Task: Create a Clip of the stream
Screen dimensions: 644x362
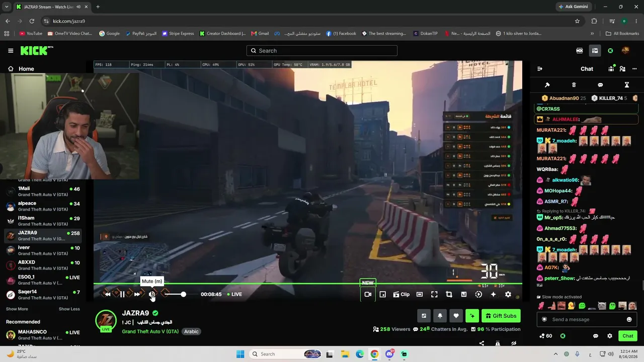Action: point(401,294)
